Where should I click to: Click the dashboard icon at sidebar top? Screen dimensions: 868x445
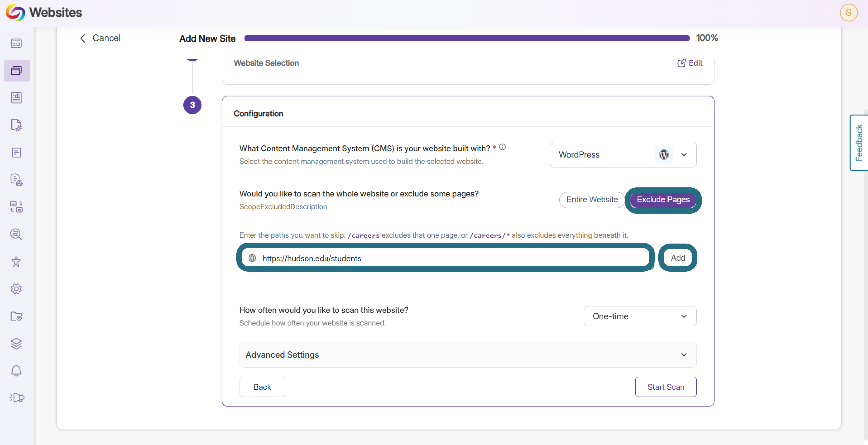pos(17,43)
